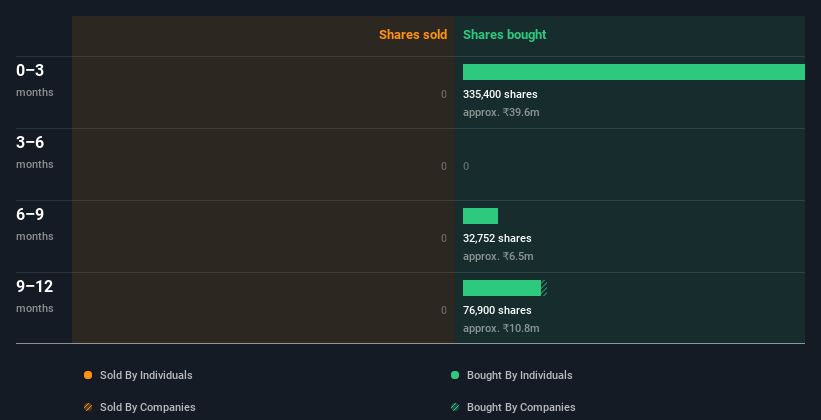Select the Sold By Companies legend label
This screenshot has width=821, height=420.
pos(148,407)
